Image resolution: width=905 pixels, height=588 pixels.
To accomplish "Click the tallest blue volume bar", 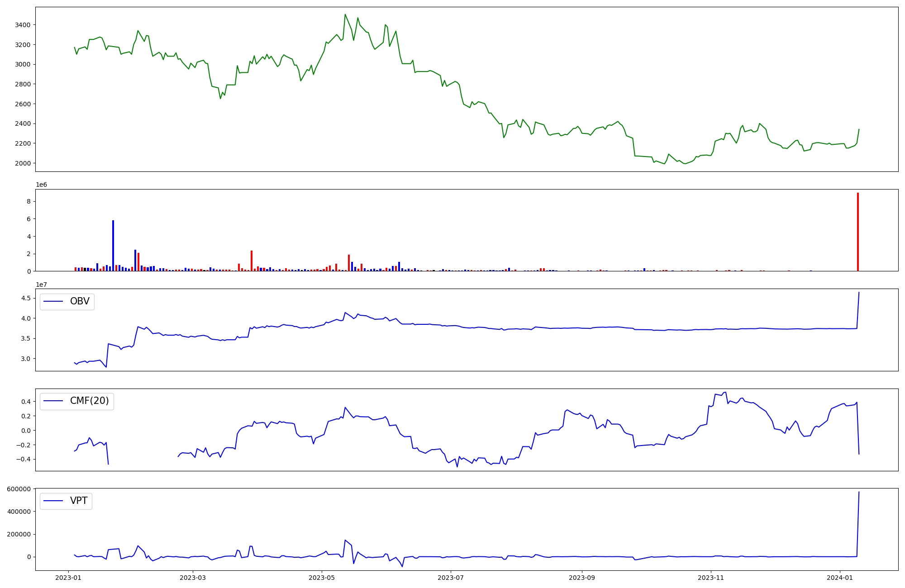I will tap(113, 246).
